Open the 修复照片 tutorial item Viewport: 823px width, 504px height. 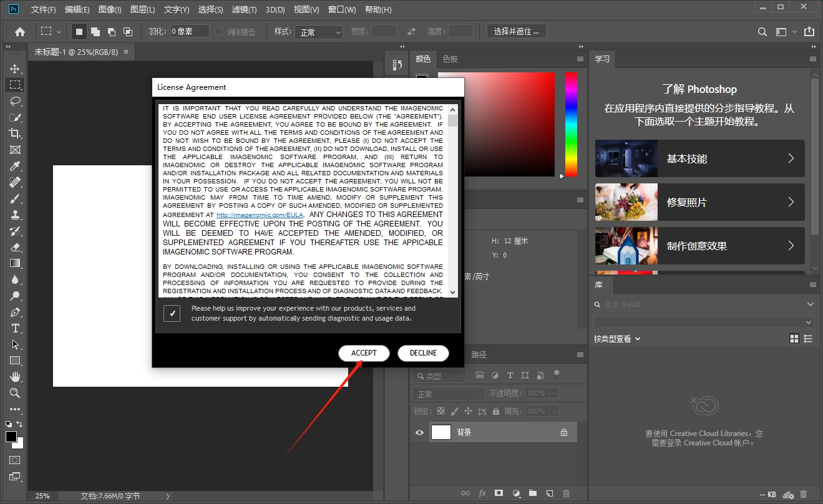(x=699, y=202)
